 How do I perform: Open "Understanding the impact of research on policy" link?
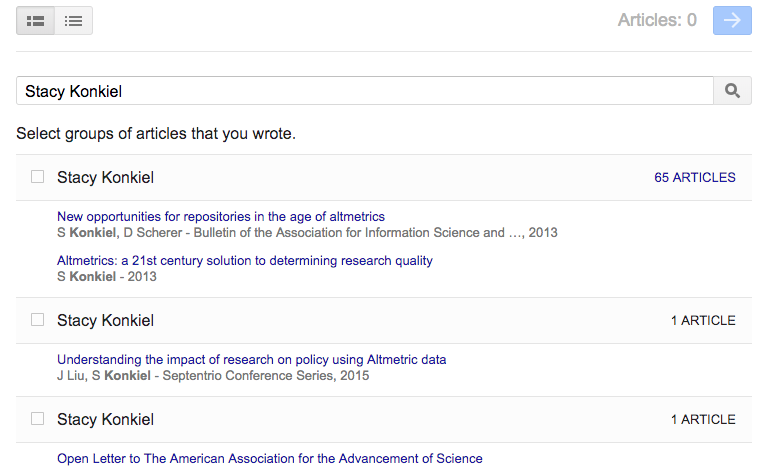(251, 359)
